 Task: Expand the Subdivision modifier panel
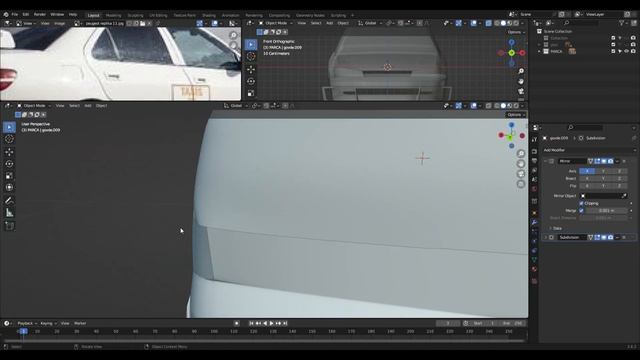546,237
